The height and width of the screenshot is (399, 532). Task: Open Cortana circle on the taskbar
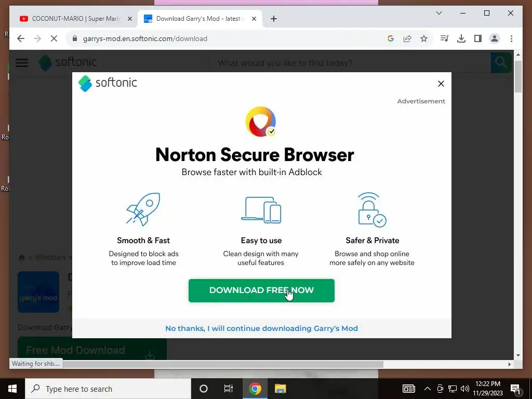(204, 389)
